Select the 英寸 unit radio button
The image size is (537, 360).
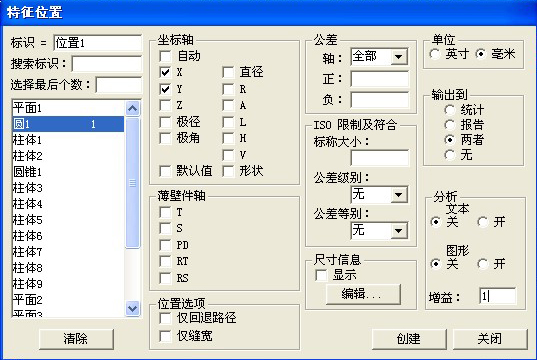pos(435,54)
